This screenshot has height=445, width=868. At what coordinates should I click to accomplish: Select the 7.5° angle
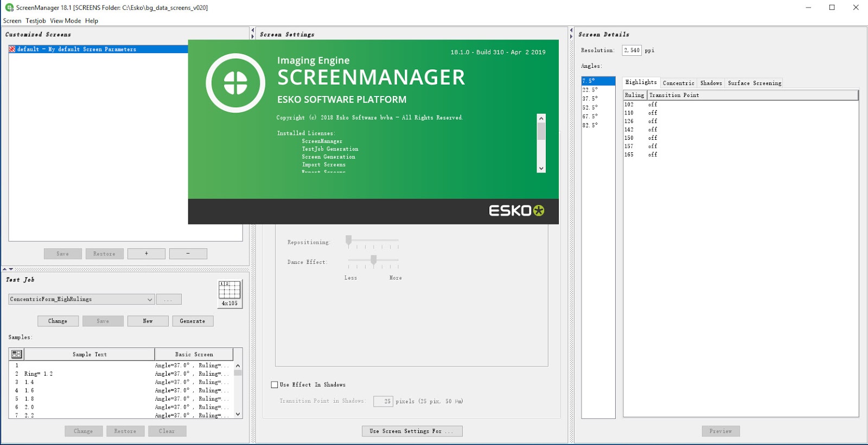[598, 81]
